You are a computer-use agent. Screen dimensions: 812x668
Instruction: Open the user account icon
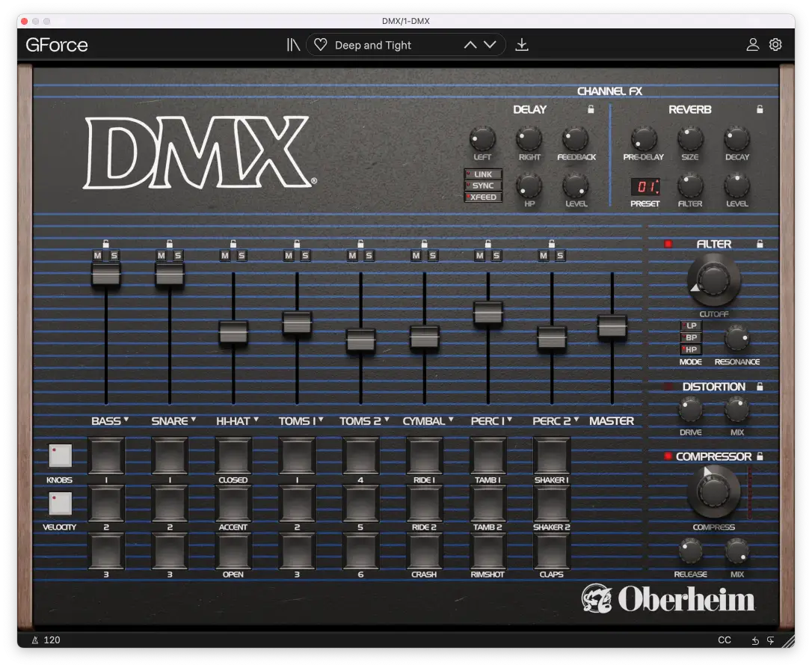[752, 45]
